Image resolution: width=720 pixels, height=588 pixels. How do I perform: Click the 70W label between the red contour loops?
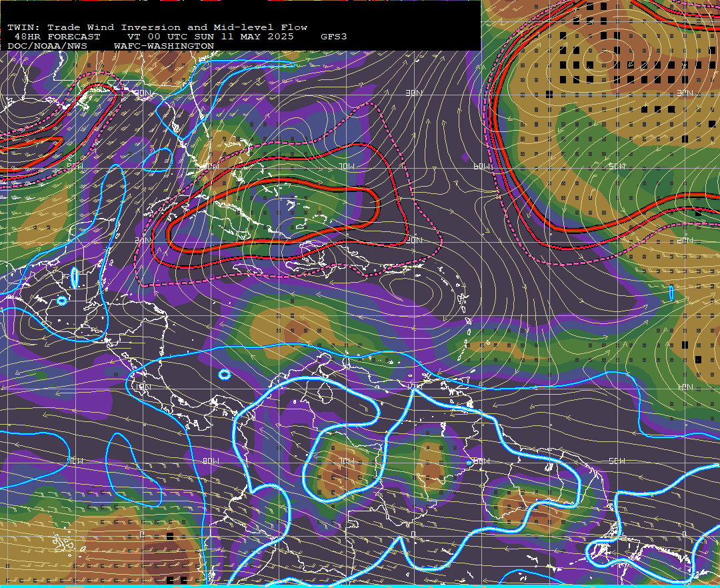click(347, 167)
